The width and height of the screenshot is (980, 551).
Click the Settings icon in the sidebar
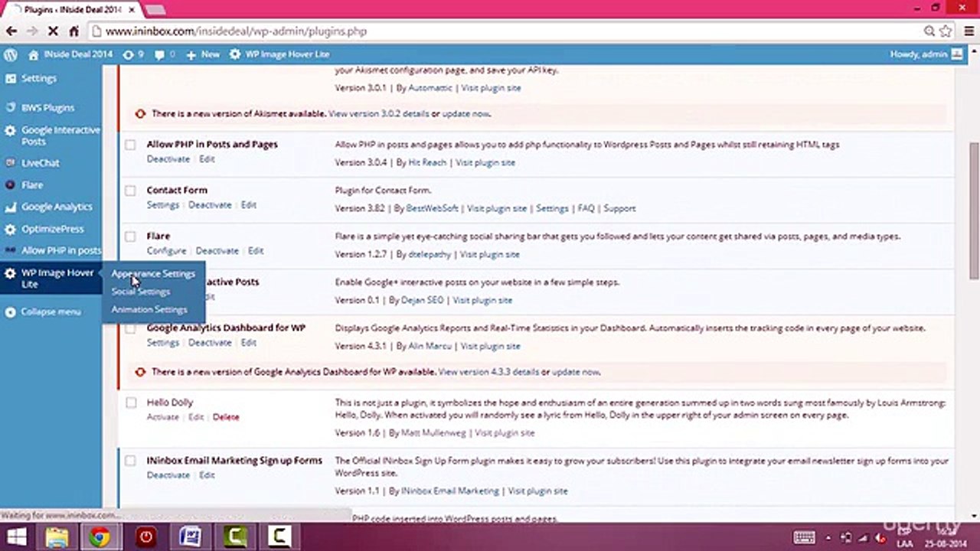click(10, 78)
